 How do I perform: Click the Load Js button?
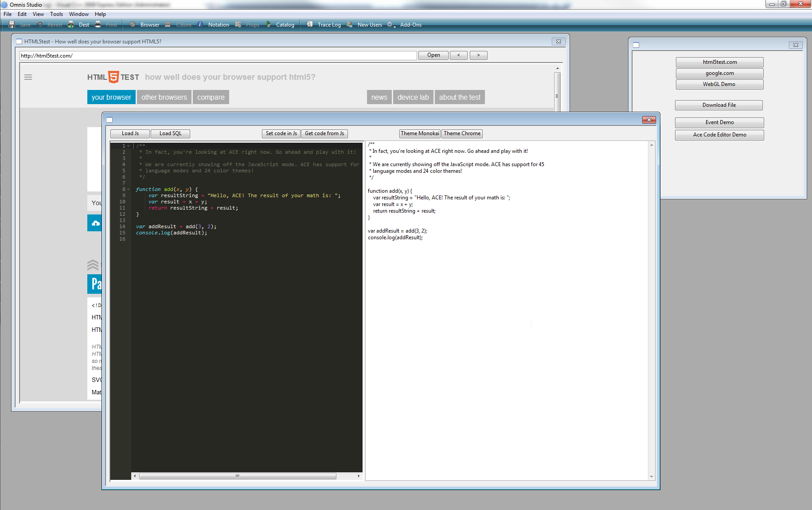[130, 133]
